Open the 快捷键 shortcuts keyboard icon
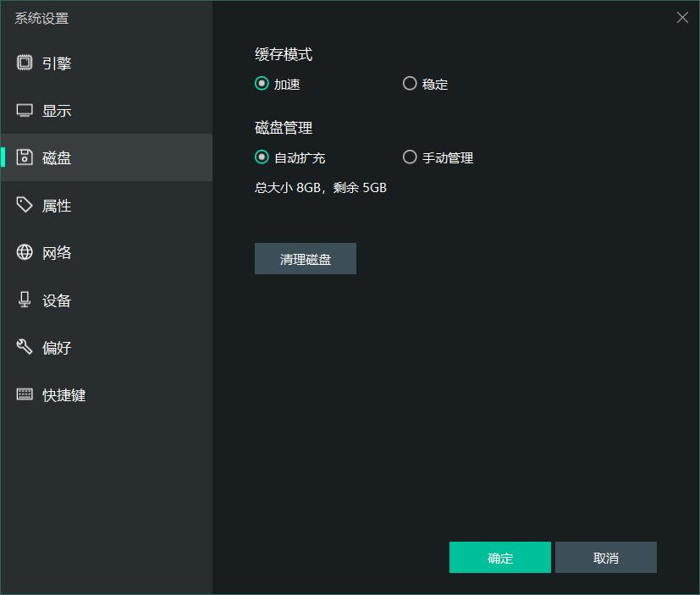Image resolution: width=700 pixels, height=595 pixels. 25,394
